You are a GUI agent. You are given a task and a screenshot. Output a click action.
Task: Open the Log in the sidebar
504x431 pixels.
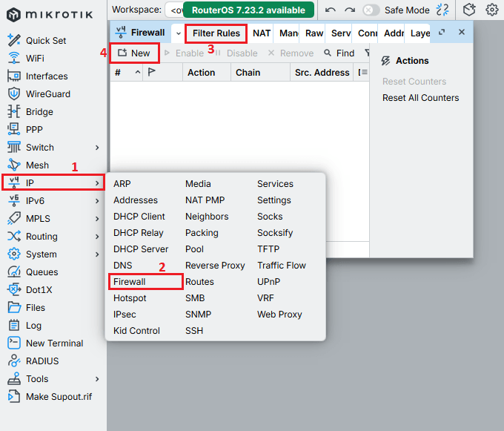(x=24, y=325)
